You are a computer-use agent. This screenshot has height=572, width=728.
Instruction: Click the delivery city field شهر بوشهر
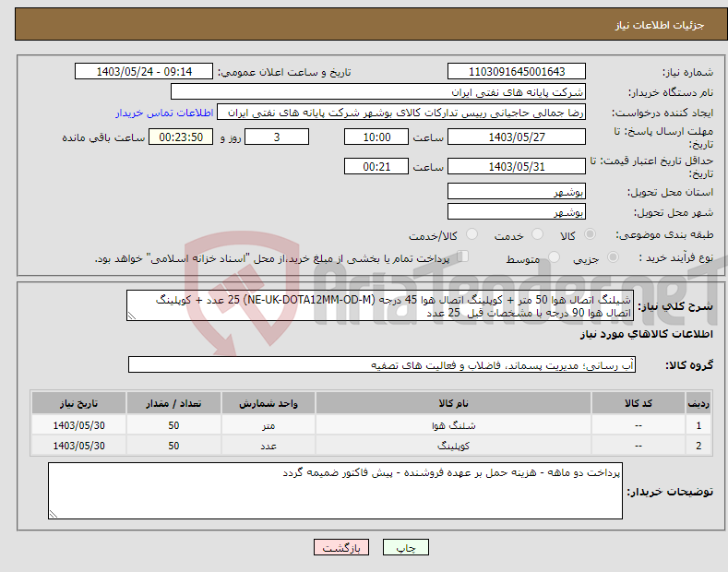pyautogui.click(x=517, y=211)
